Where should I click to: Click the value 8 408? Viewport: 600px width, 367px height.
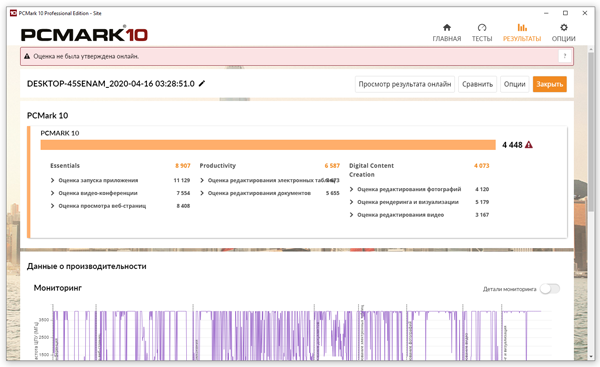[183, 206]
